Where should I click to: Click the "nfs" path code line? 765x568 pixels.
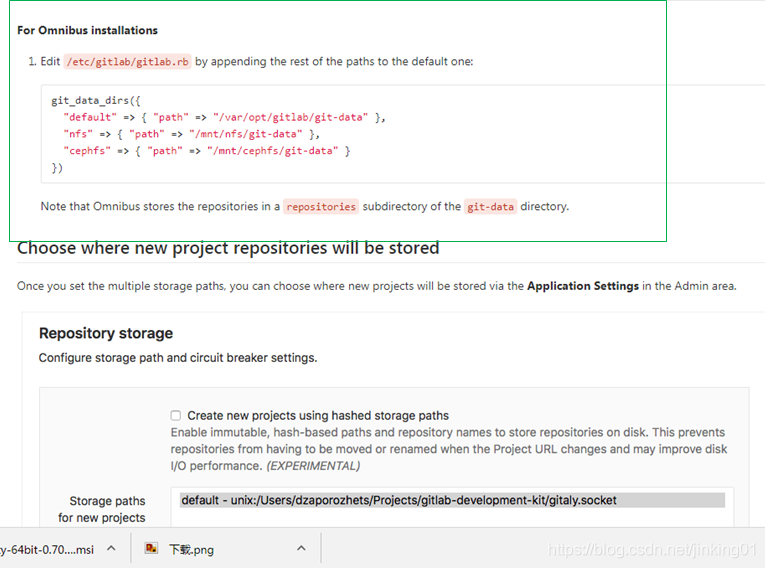coord(192,134)
